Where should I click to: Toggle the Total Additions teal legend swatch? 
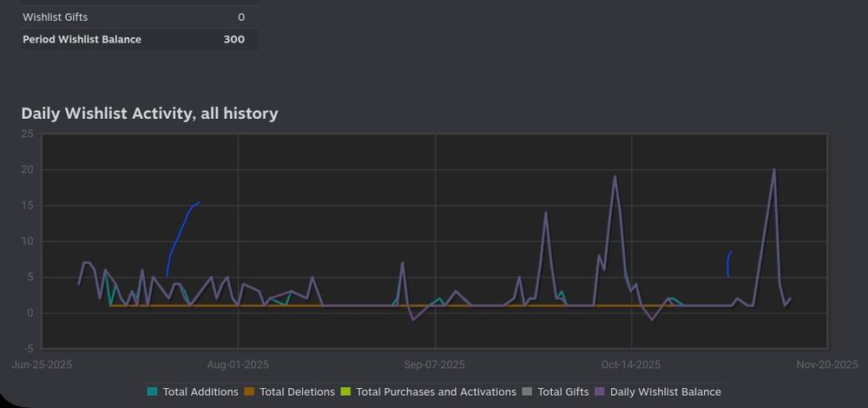[152, 392]
